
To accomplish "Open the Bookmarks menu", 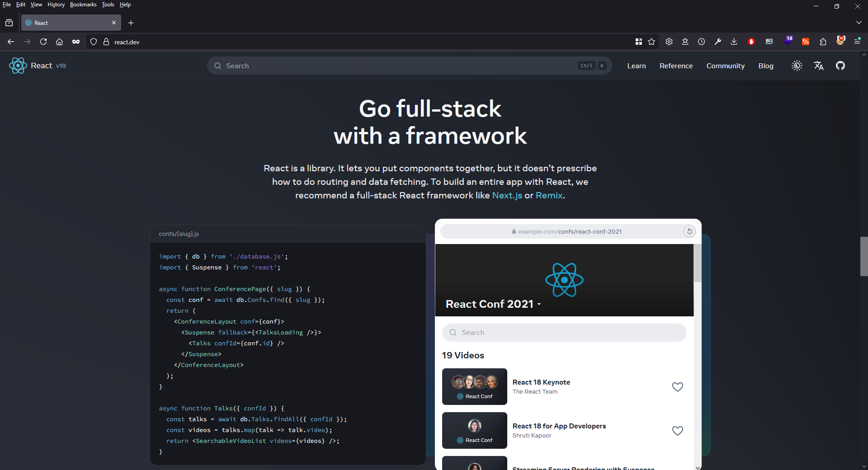I will tap(83, 5).
